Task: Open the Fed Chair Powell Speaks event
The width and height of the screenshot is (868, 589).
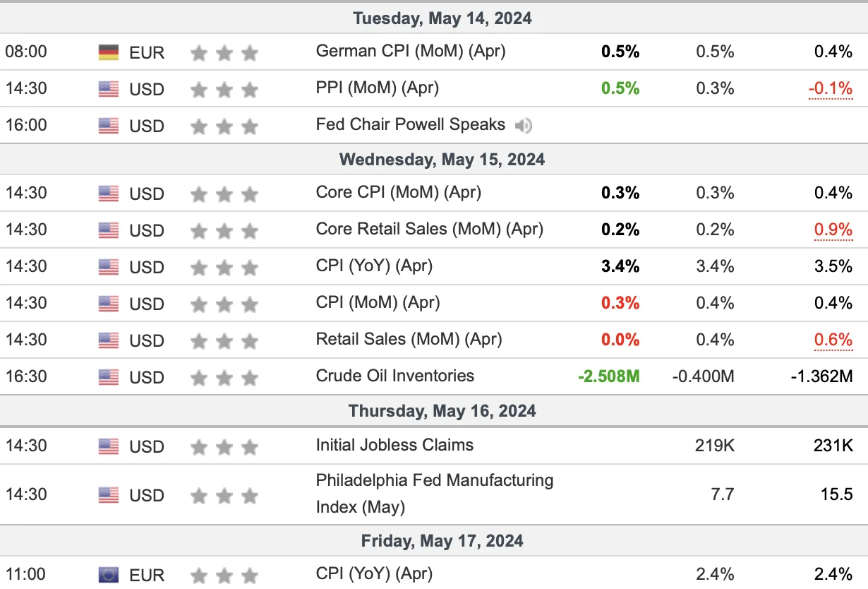Action: click(x=411, y=124)
